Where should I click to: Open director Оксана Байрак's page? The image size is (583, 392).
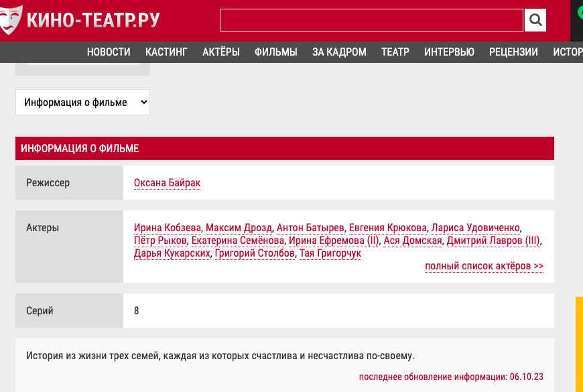(167, 183)
